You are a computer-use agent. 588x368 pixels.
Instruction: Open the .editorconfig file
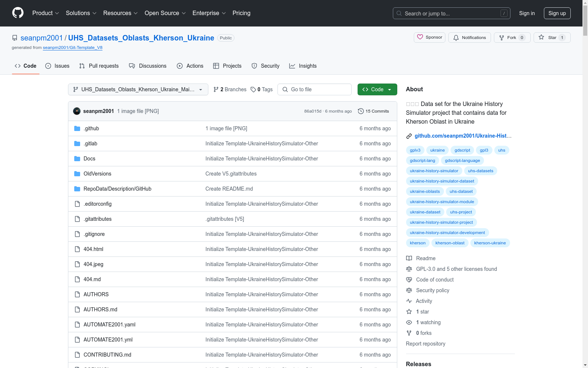pyautogui.click(x=97, y=204)
